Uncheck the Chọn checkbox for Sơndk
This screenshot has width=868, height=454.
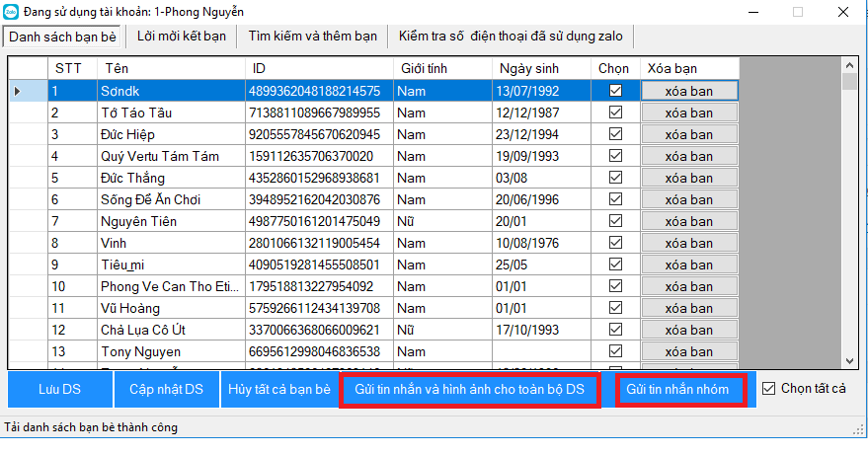[x=616, y=90]
